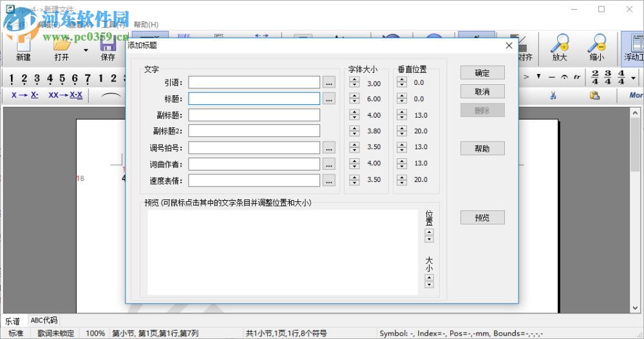Insert low-octave note 5 with dot below
The width and height of the screenshot is (644, 339).
point(62,78)
